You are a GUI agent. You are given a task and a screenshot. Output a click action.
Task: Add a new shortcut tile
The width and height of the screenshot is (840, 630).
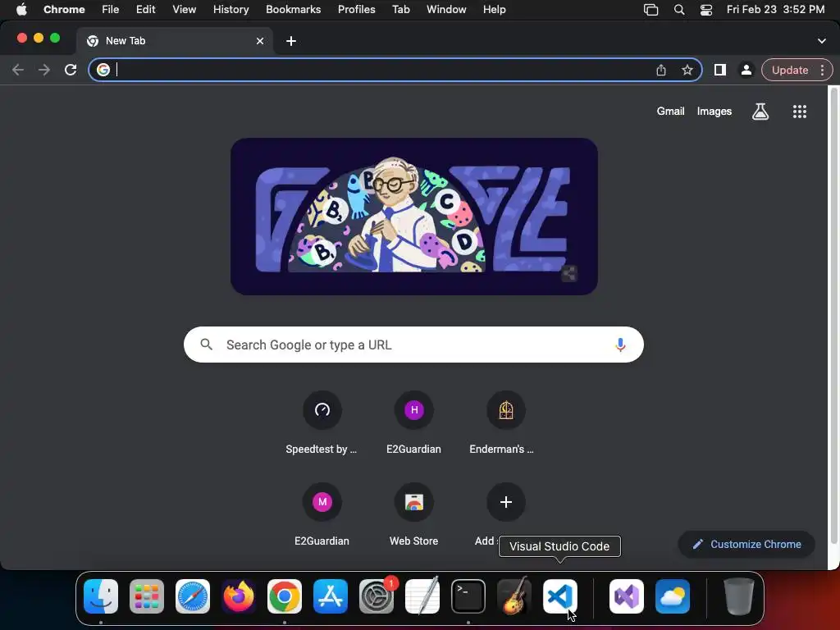[x=505, y=502]
